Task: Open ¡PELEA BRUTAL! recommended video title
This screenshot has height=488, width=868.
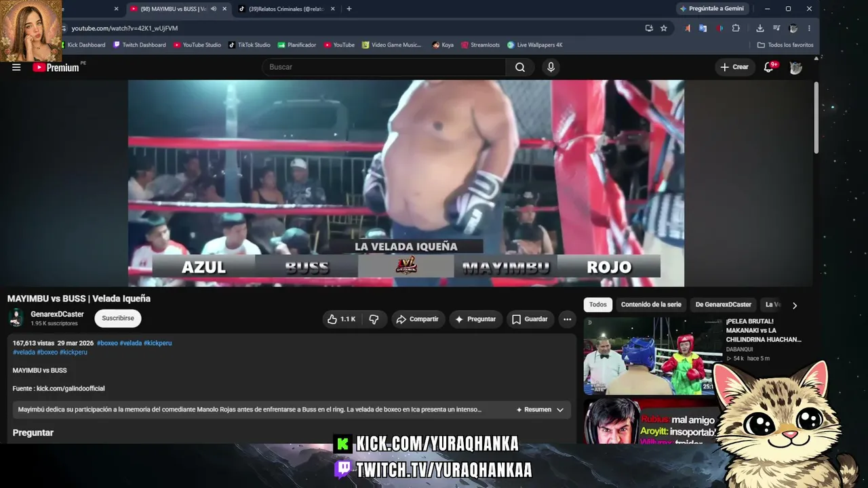Action: tap(764, 330)
